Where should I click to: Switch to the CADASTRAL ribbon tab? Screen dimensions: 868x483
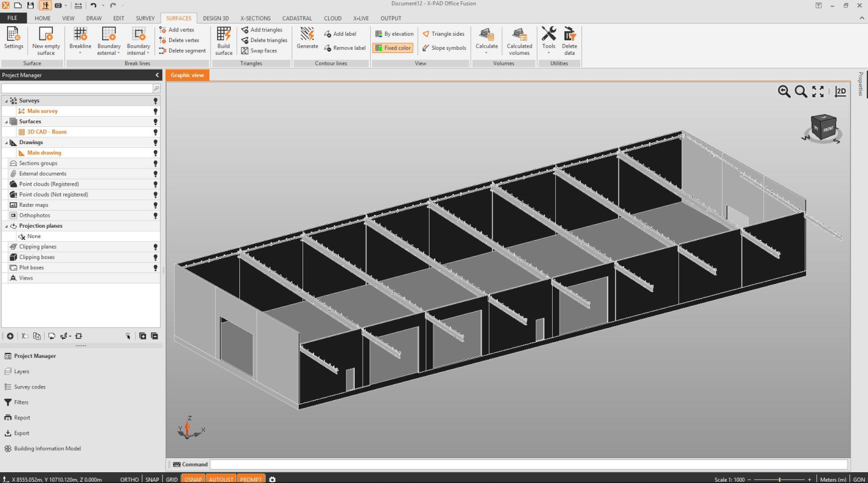pos(298,19)
